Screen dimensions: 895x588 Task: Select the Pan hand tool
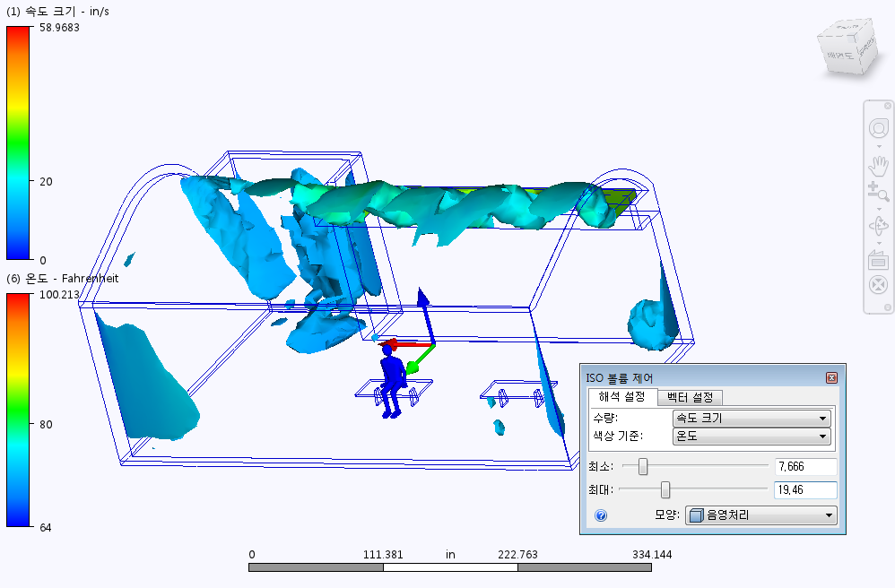[x=879, y=166]
